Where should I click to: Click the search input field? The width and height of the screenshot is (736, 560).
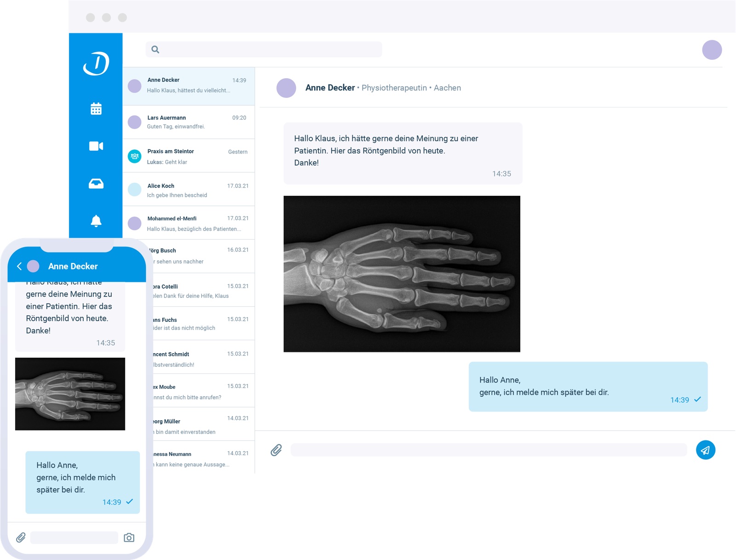tap(264, 50)
